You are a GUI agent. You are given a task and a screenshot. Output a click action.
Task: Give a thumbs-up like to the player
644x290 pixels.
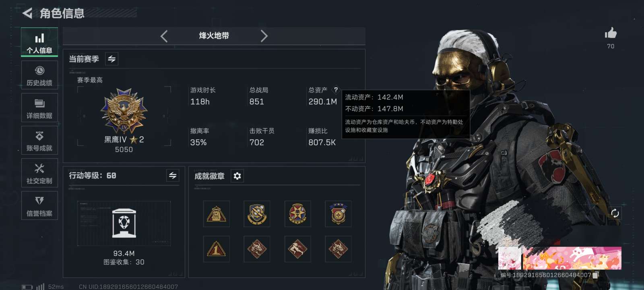click(x=611, y=33)
